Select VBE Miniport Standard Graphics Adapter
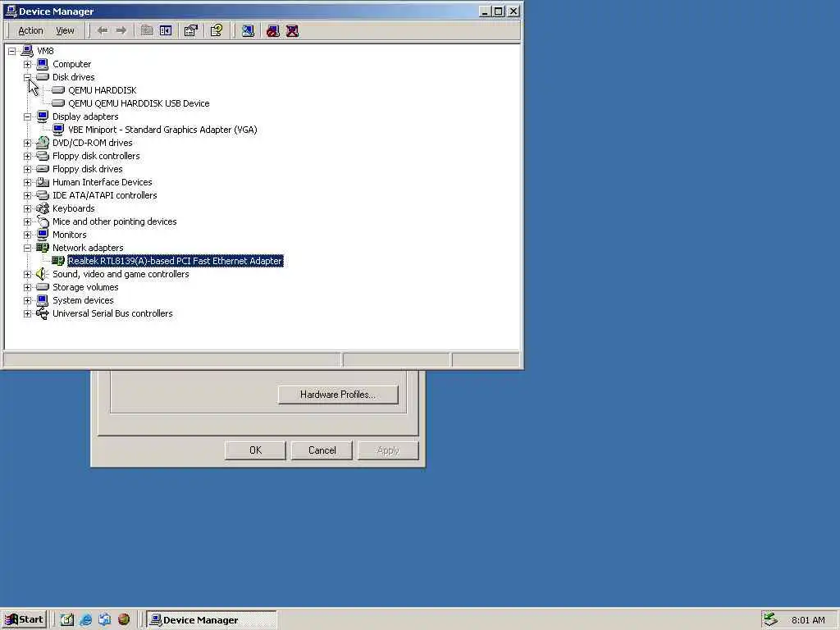 tap(162, 130)
